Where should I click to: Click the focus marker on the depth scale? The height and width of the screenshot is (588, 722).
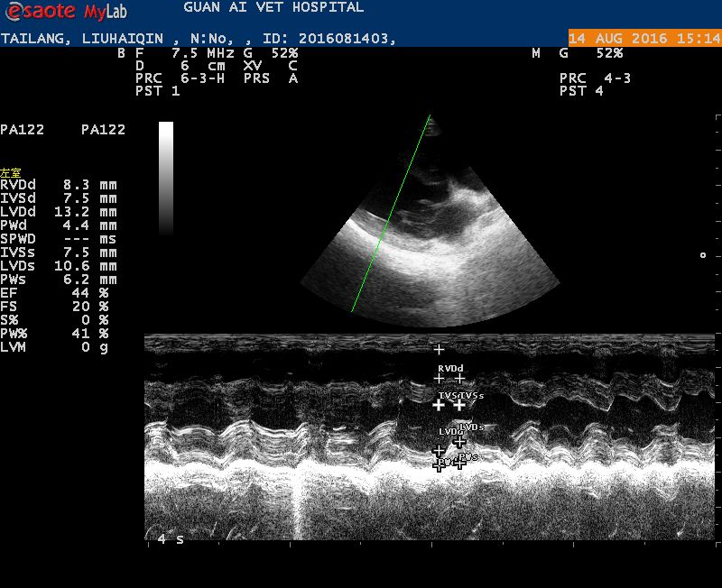point(703,255)
